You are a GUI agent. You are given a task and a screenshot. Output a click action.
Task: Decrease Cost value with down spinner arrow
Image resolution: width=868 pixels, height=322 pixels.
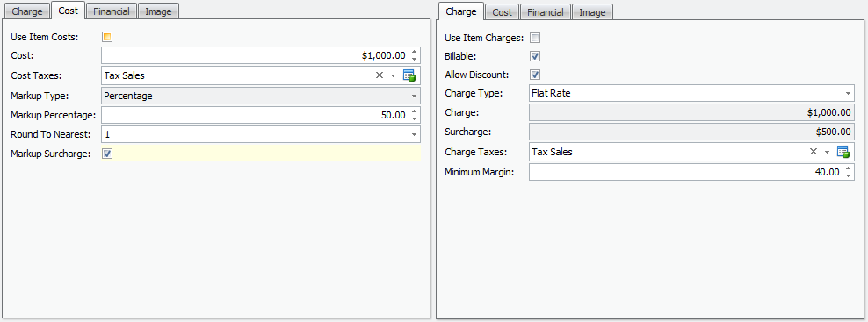(414, 59)
